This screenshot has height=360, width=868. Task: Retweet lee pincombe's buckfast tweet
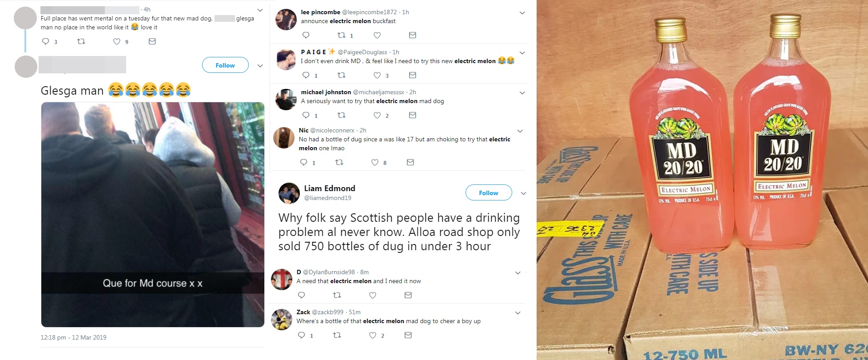[341, 35]
